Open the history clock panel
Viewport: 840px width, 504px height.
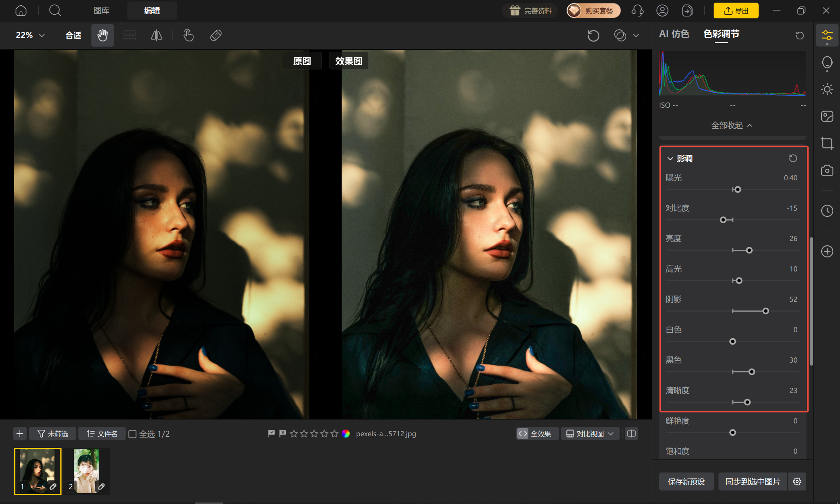click(x=827, y=211)
